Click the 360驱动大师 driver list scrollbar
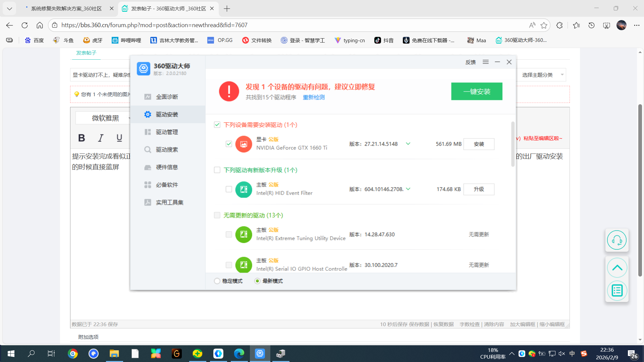644x362 pixels. [x=513, y=144]
